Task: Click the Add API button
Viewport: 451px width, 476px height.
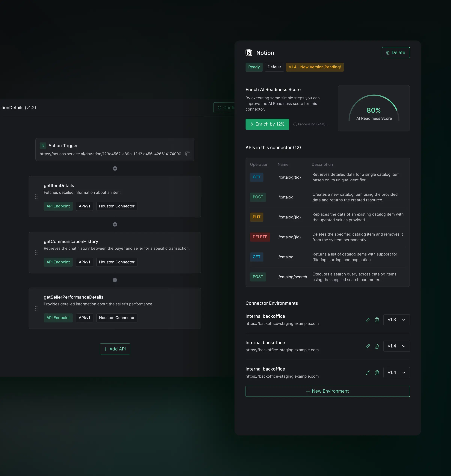Action: 115,349
